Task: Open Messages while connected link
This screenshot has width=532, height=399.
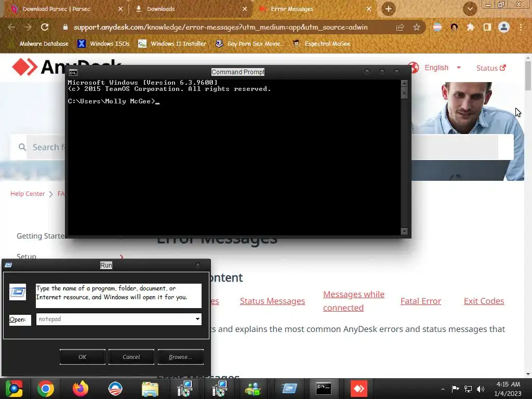Action: click(x=353, y=301)
